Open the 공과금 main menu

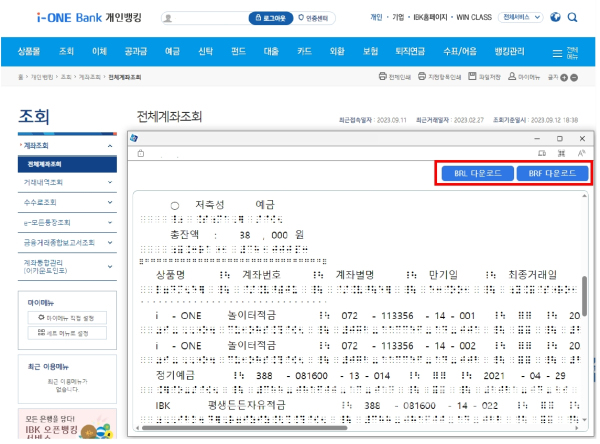135,51
